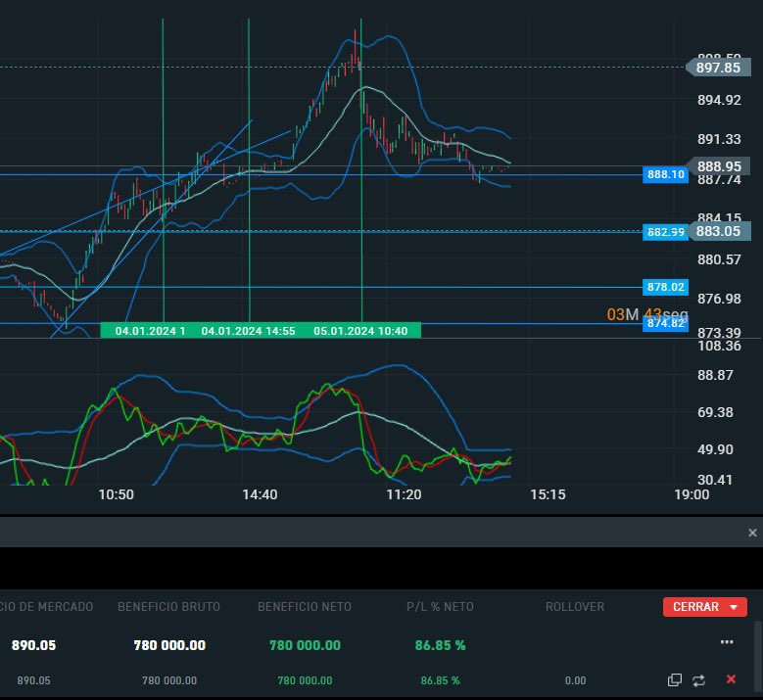Click the 30.41 indicator axis label
The image size is (763, 700).
(715, 480)
